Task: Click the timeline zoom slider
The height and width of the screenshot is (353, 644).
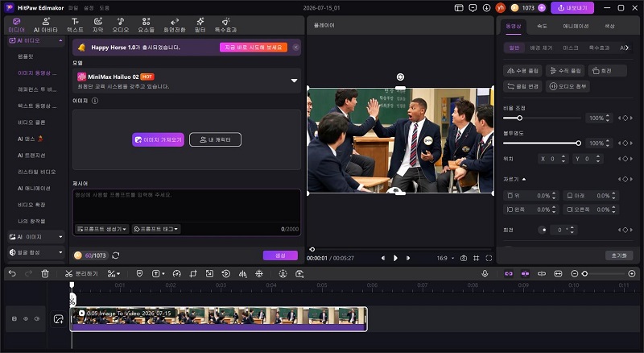Action: (x=603, y=273)
